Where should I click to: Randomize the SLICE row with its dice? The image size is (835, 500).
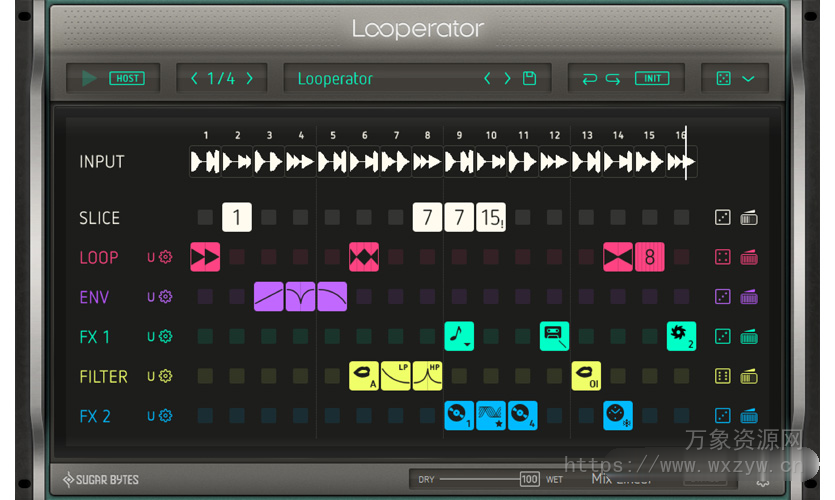tap(723, 217)
